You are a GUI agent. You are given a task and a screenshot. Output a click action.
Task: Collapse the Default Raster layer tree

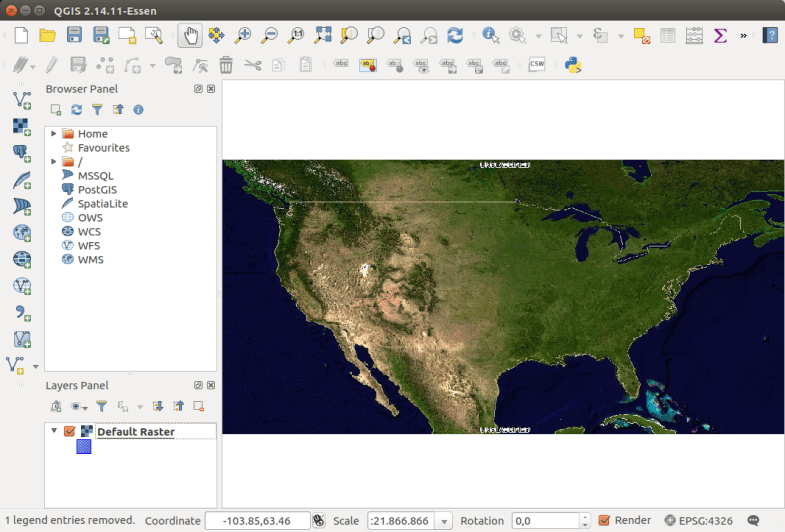54,432
